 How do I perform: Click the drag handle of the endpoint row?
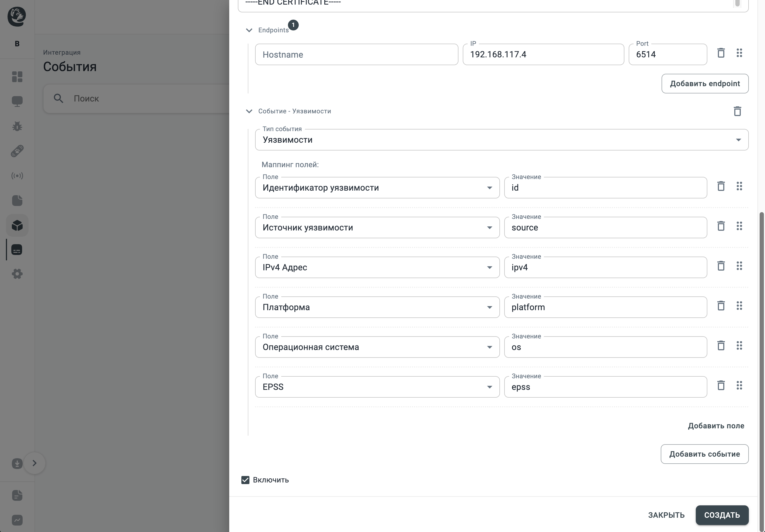[x=739, y=53]
